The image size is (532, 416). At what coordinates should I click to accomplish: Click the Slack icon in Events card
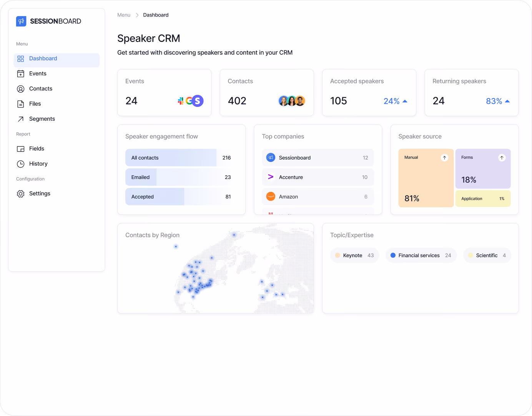click(x=181, y=101)
